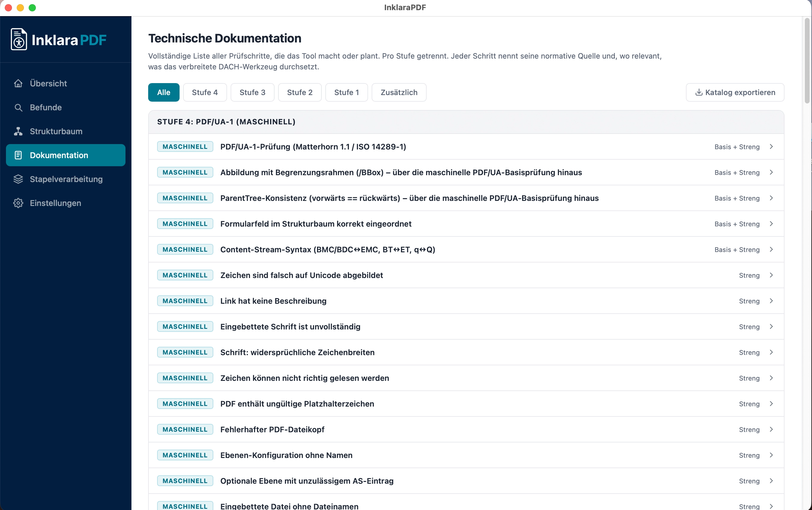Click the Dokumentation document icon
The image size is (812, 510).
(18, 155)
